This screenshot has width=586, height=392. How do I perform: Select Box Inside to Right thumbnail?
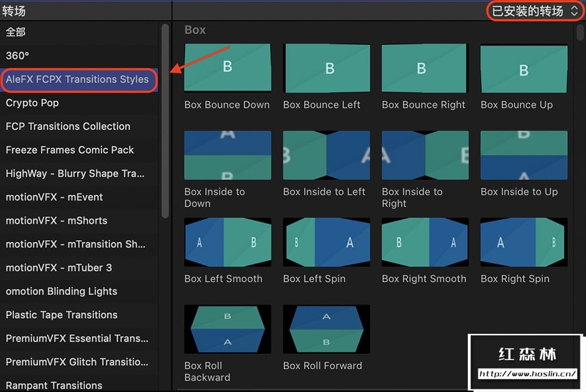tap(425, 155)
